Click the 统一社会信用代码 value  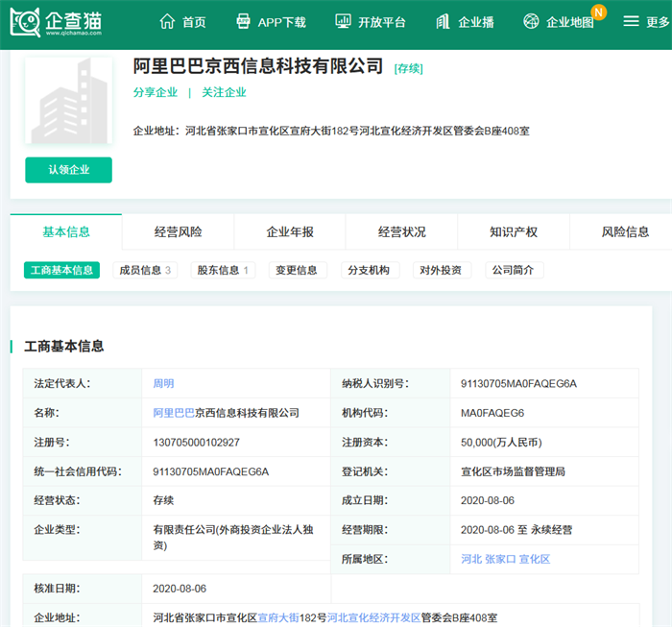211,471
